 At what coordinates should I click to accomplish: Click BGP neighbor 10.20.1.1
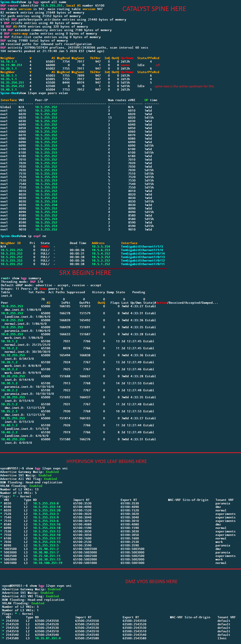[x=9, y=69]
